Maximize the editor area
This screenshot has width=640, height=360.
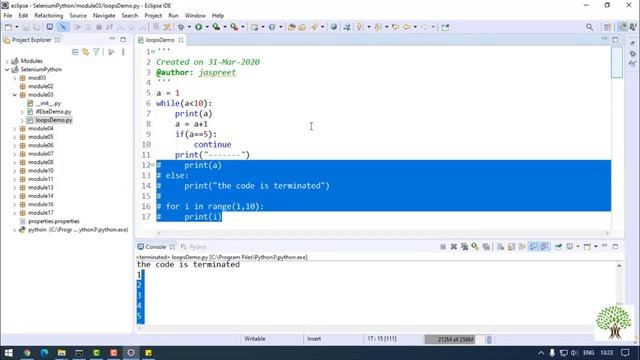click(615, 39)
